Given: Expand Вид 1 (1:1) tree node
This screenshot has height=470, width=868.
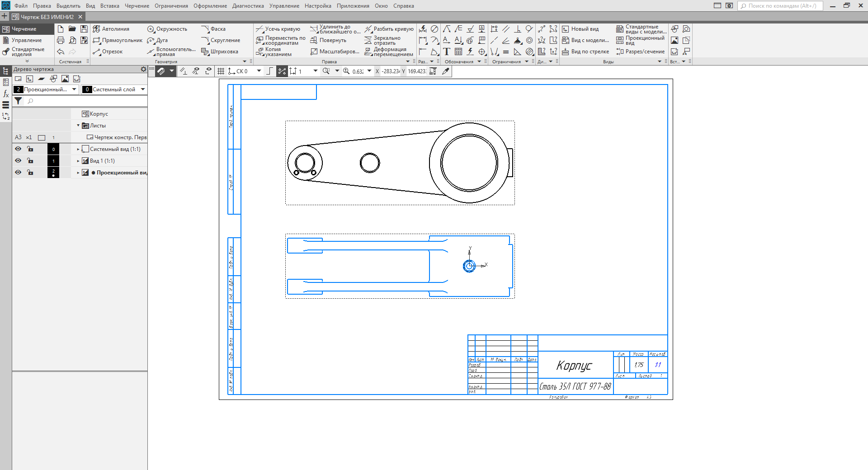Looking at the screenshot, I should 78,161.
